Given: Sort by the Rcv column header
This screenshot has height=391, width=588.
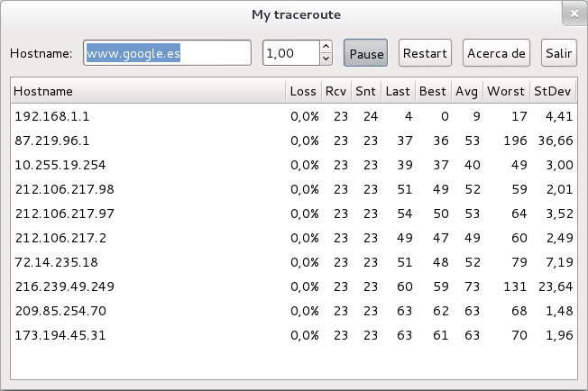Looking at the screenshot, I should 336,91.
